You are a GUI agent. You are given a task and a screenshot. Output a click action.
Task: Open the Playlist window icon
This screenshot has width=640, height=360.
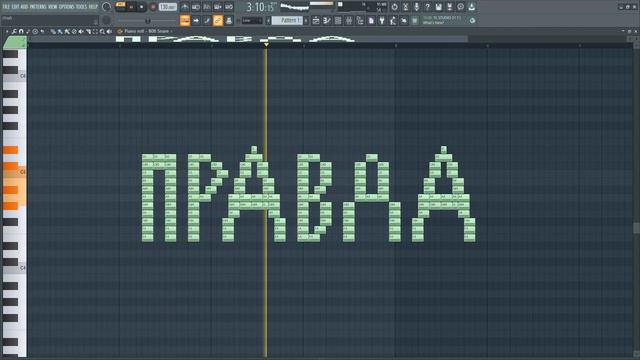coord(316,20)
